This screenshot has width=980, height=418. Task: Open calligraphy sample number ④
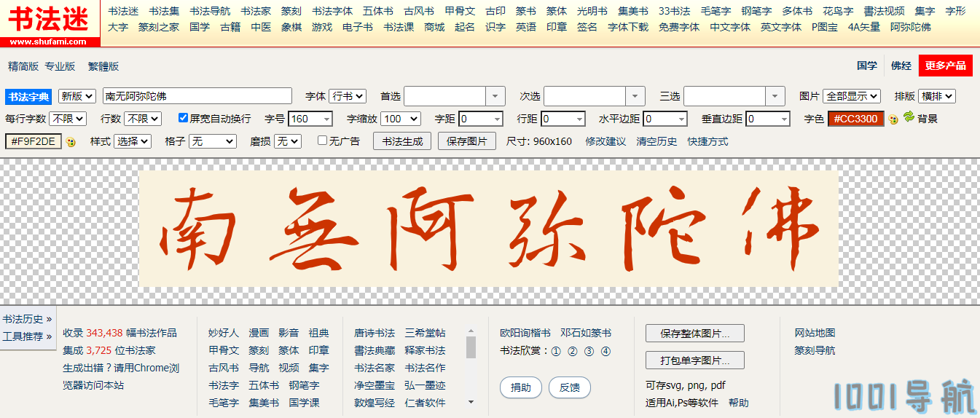(605, 351)
